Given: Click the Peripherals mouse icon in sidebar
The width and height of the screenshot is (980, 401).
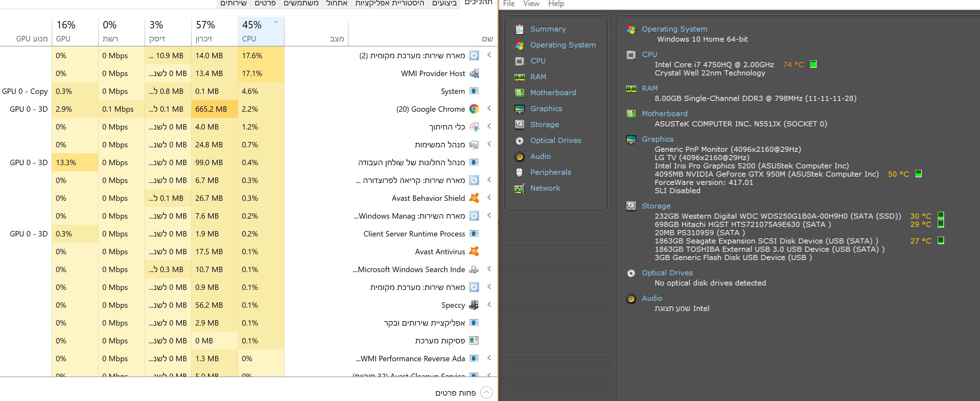Looking at the screenshot, I should coord(519,172).
